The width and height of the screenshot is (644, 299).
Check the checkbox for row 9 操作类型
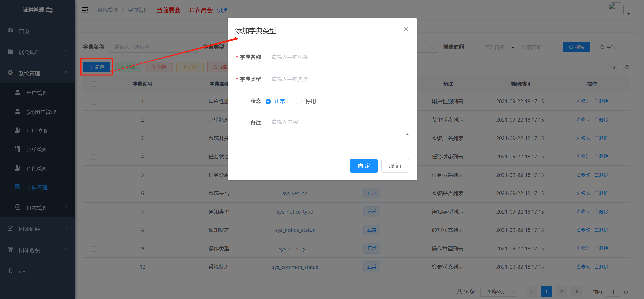(x=93, y=249)
